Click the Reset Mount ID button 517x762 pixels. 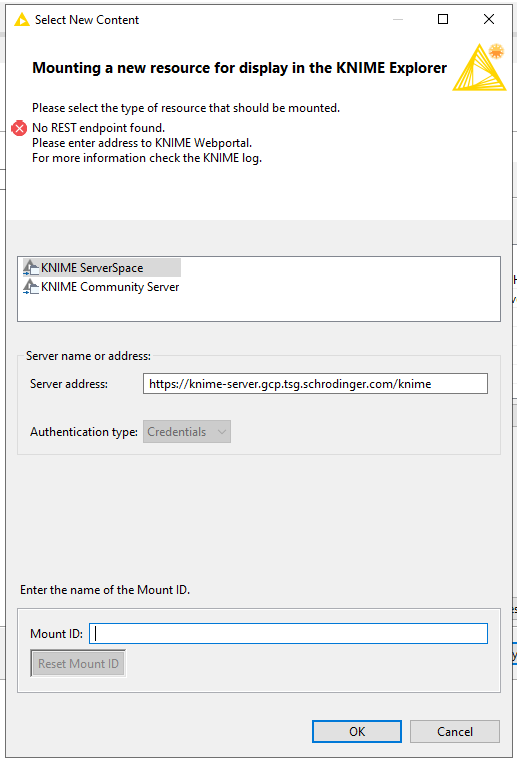[x=78, y=663]
